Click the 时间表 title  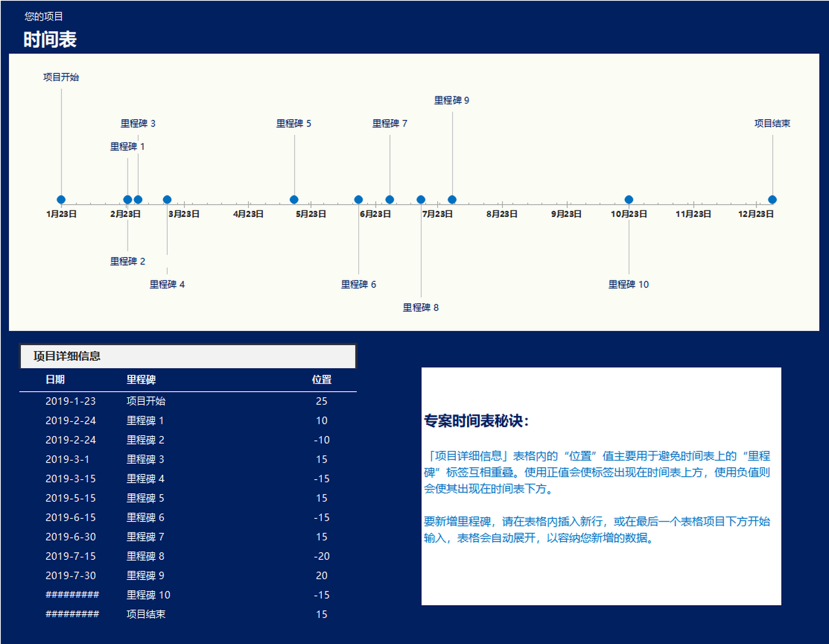tap(49, 39)
